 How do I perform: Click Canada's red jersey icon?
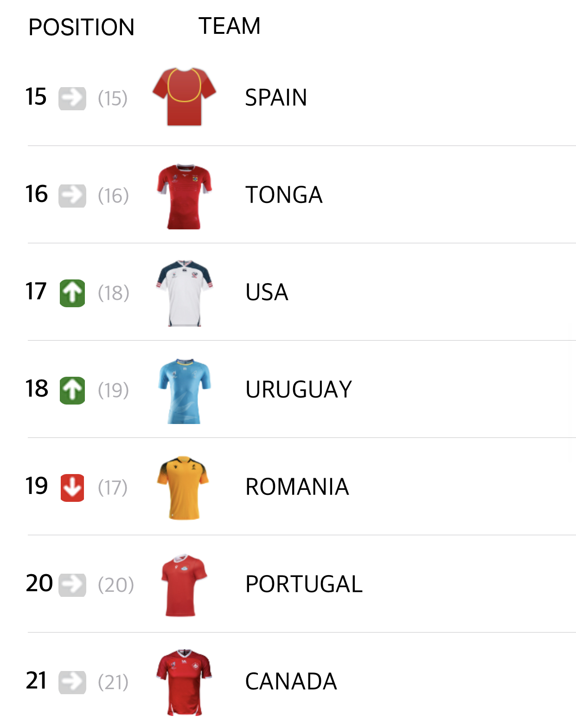point(184,682)
